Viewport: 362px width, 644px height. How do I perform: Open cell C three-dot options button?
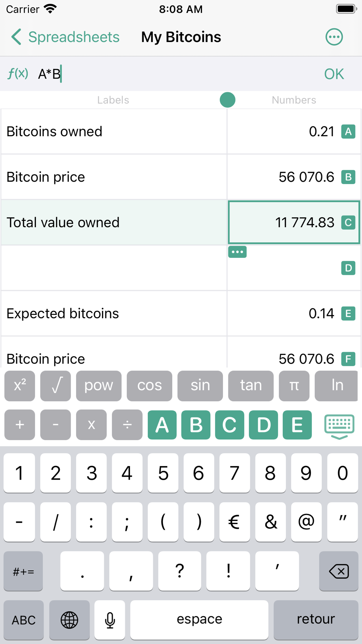[x=237, y=252]
